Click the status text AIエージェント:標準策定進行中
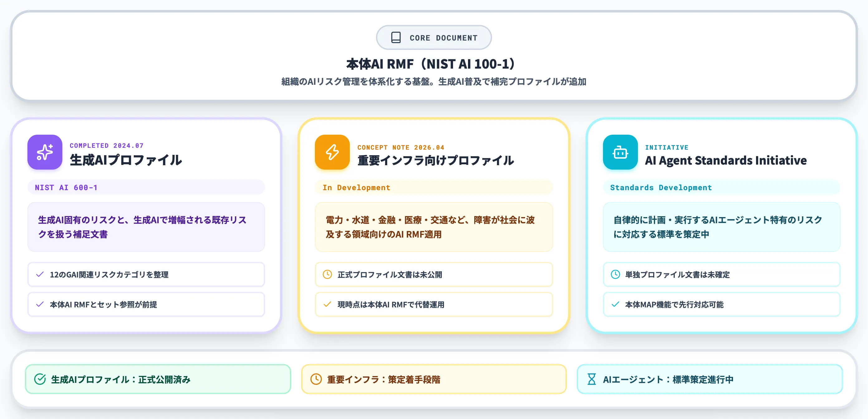Image resolution: width=868 pixels, height=419 pixels. (668, 380)
